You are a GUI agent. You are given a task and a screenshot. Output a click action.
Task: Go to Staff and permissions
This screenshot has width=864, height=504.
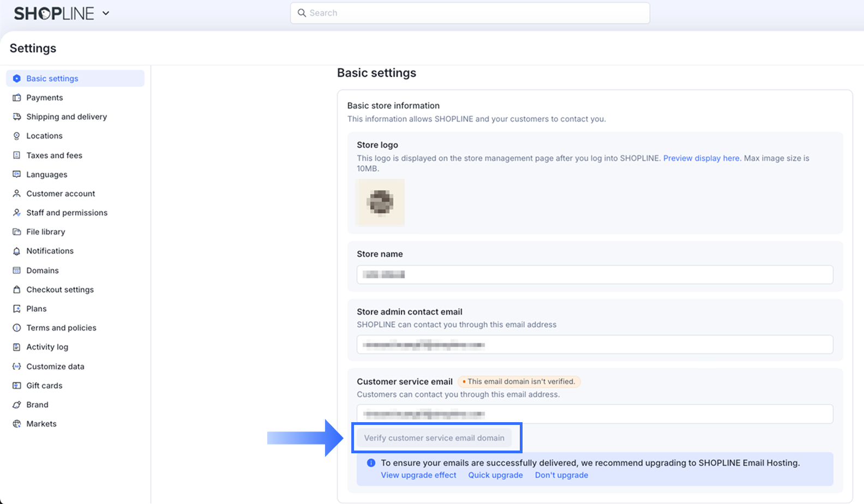[67, 213]
